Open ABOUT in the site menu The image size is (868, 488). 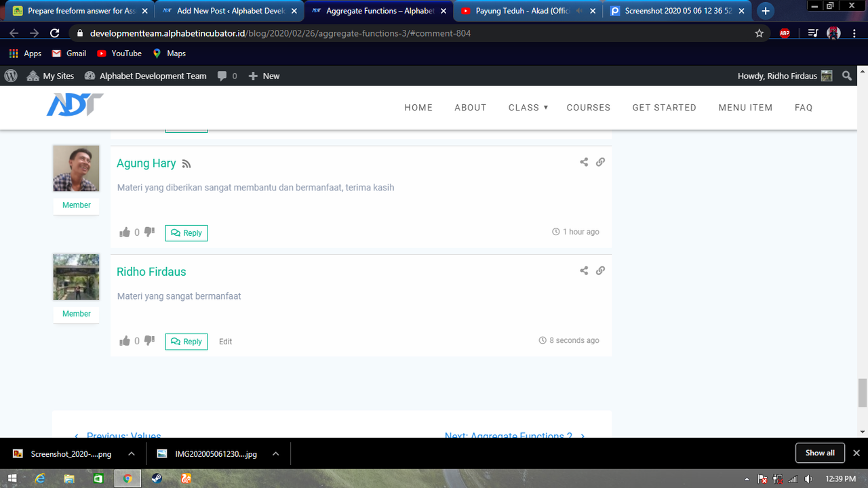click(471, 108)
